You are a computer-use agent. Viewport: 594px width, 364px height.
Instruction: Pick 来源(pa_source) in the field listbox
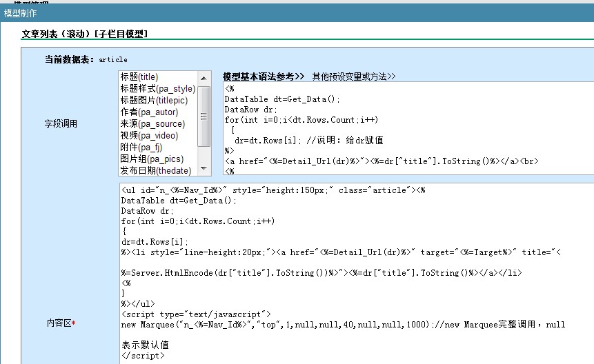(x=152, y=124)
